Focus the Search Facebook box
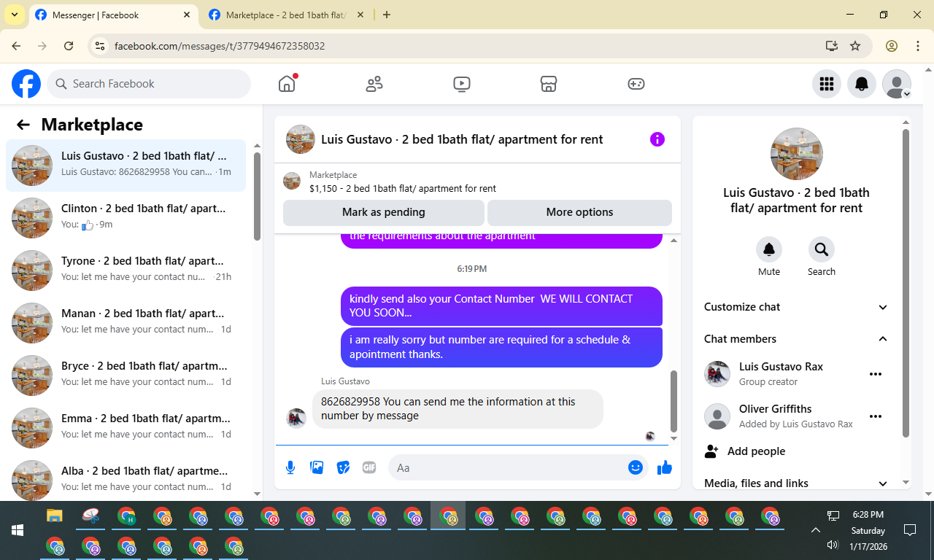This screenshot has height=560, width=934. click(x=149, y=84)
